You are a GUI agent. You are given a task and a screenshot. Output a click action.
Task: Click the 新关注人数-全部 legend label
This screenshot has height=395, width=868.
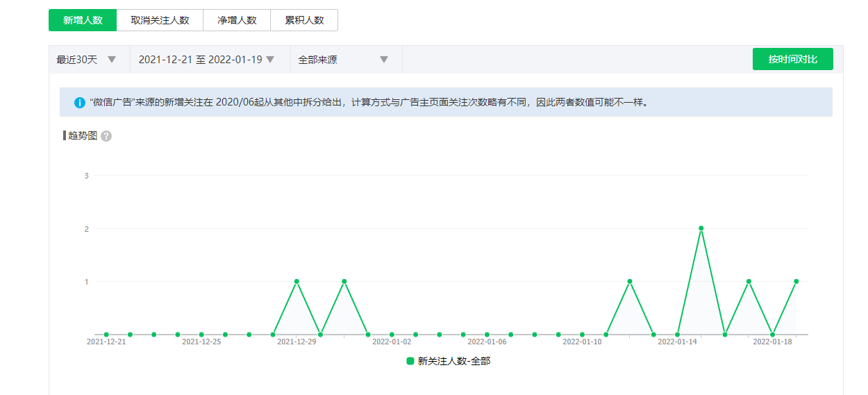453,361
